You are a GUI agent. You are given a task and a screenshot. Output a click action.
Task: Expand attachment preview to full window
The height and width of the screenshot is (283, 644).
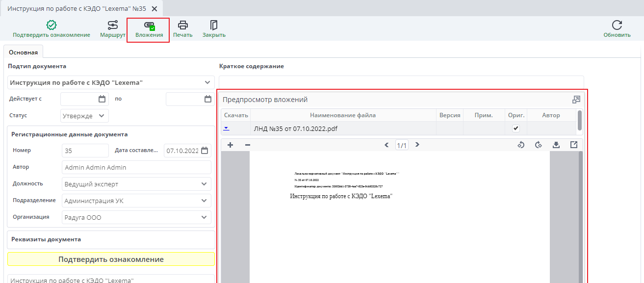pos(576,99)
